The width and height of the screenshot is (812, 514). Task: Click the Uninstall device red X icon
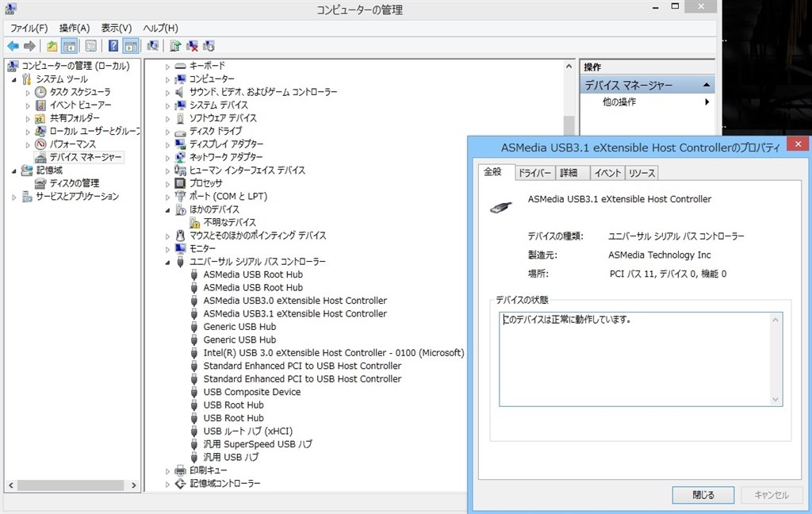(x=192, y=46)
